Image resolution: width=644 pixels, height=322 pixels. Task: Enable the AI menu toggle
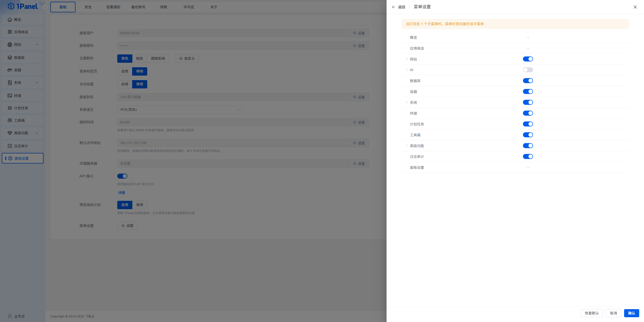coord(528,70)
